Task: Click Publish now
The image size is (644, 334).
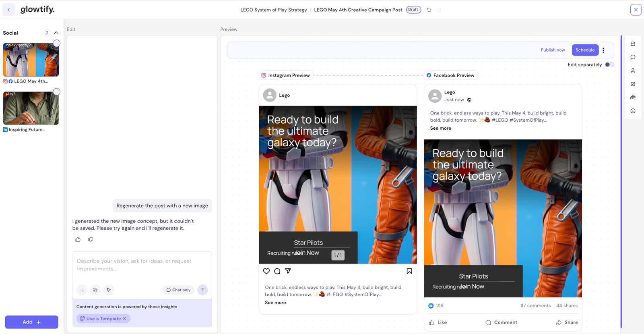Action: (553, 50)
